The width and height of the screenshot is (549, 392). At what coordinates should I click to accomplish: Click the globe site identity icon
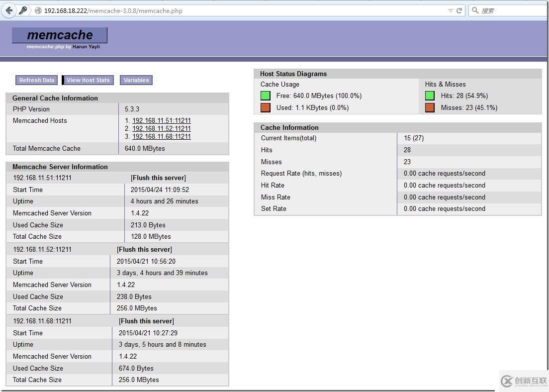pos(38,11)
